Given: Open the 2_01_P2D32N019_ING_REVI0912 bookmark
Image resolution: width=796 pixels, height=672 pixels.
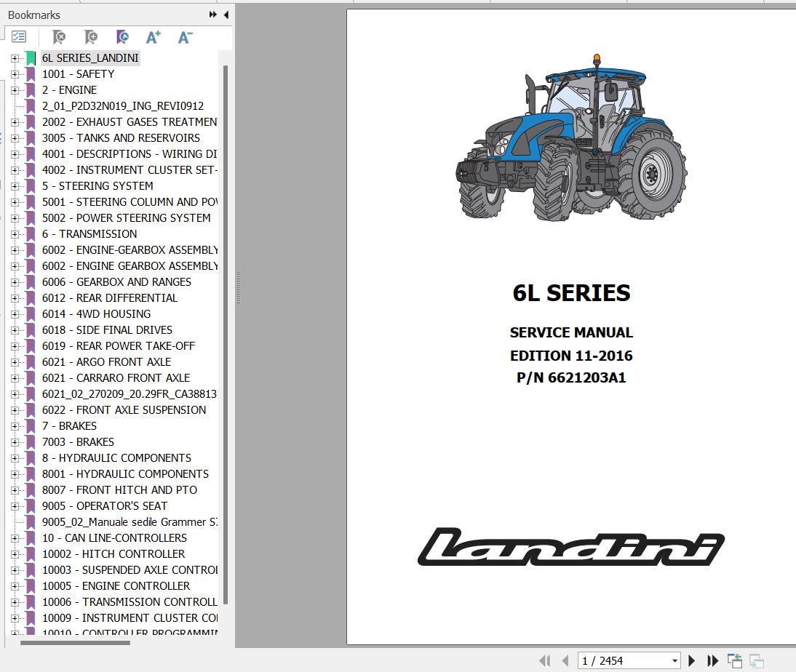Looking at the screenshot, I should [x=123, y=106].
